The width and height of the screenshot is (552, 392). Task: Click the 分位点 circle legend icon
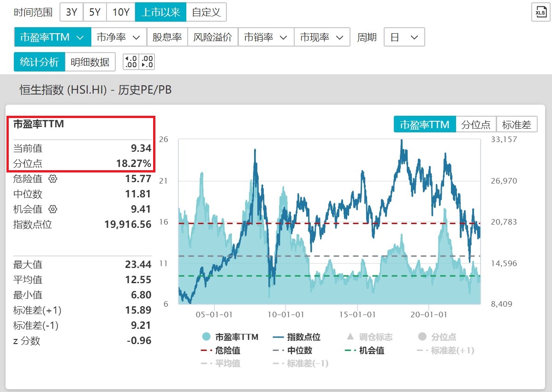[422, 337]
